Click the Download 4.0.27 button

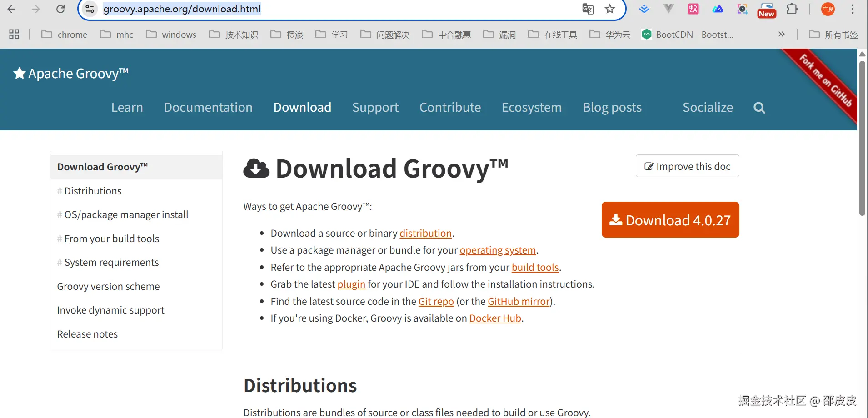click(670, 220)
